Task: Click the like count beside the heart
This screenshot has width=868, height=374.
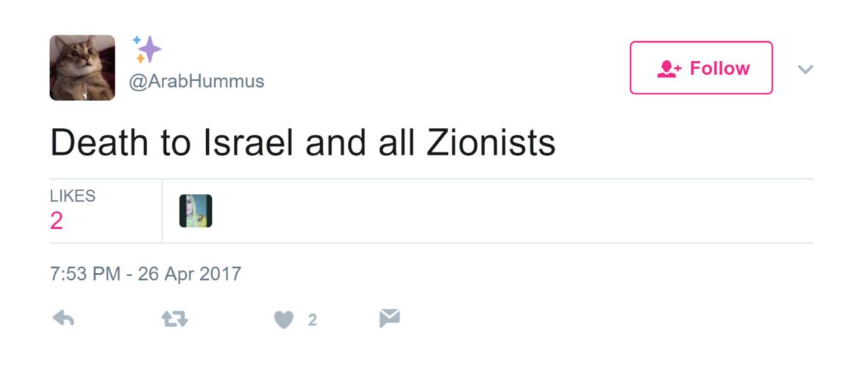Action: (312, 320)
